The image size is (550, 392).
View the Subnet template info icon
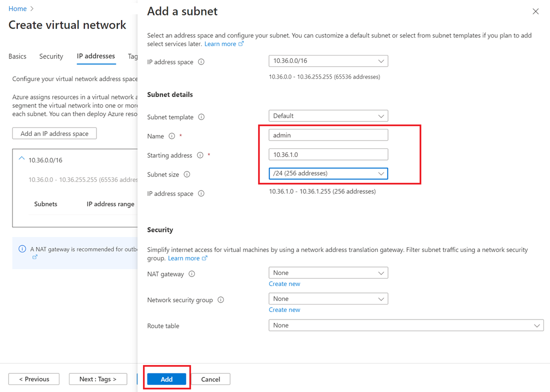coord(200,117)
